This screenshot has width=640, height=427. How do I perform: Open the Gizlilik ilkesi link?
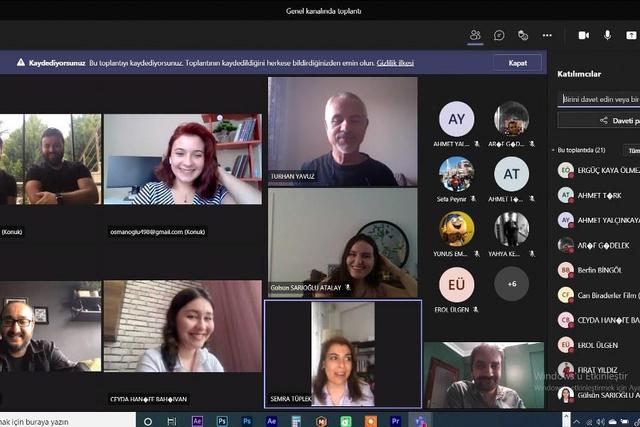point(395,63)
